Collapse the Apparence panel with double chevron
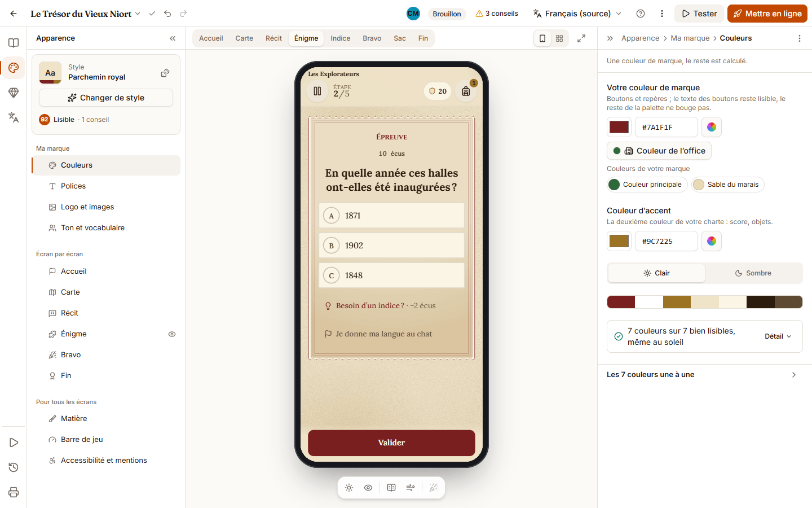The width and height of the screenshot is (812, 508). (173, 38)
